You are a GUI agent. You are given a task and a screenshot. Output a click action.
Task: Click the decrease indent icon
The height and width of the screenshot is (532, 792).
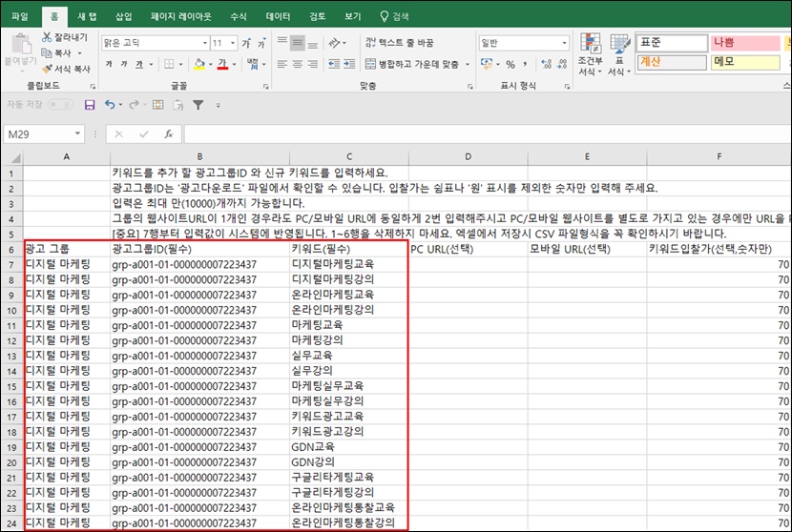click(x=334, y=64)
